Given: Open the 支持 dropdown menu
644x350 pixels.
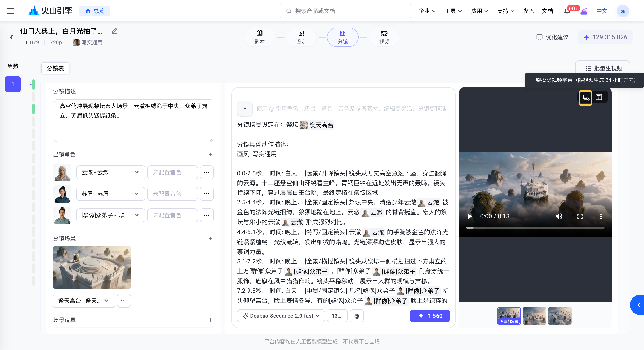Looking at the screenshot, I should [506, 11].
